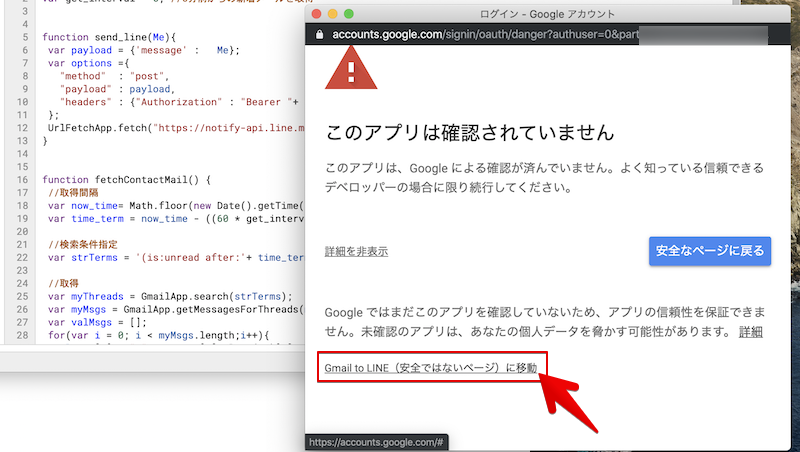Screen dimensions: 800x452
Task: Click the 安全なページに戻る button
Action: tap(710, 250)
